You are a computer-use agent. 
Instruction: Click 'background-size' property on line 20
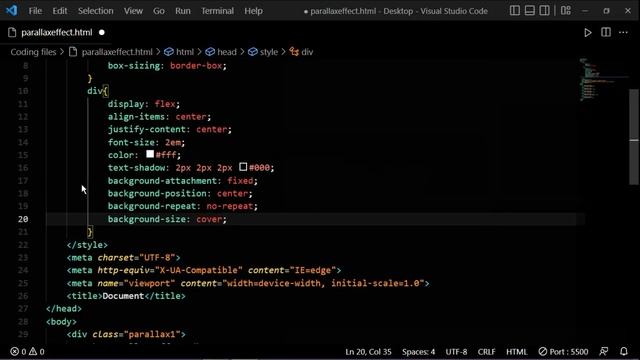point(147,219)
